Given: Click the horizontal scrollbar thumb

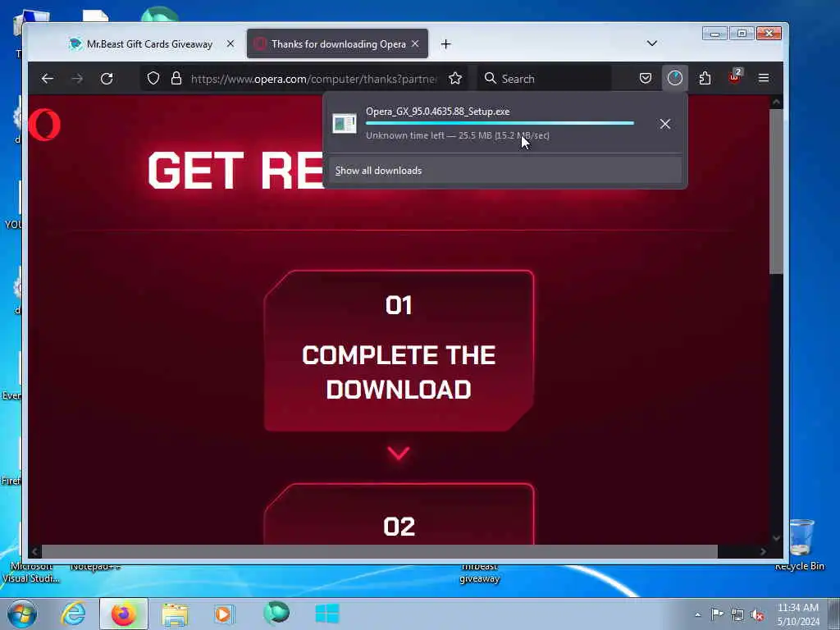Looking at the screenshot, I should click(379, 552).
